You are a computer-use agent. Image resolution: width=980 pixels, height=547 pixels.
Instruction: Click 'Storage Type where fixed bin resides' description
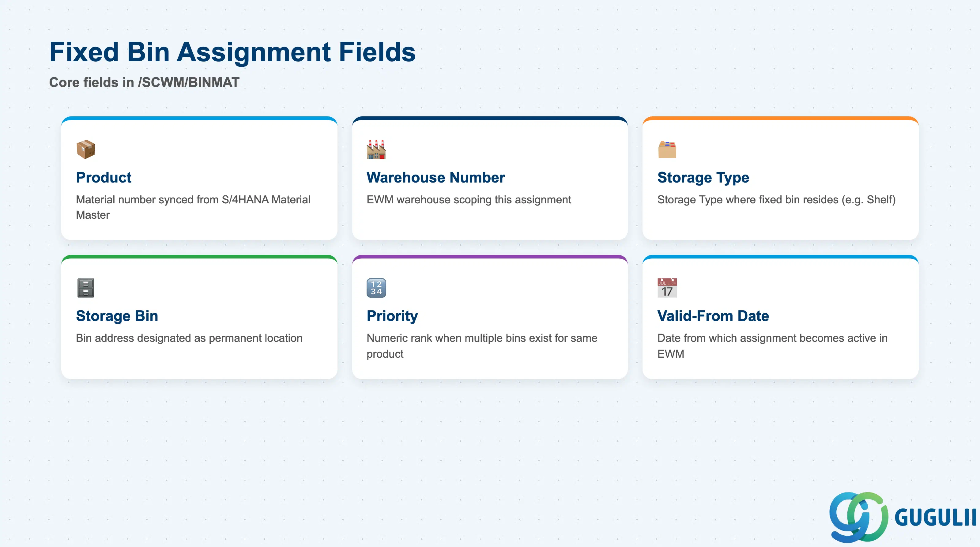click(x=776, y=200)
